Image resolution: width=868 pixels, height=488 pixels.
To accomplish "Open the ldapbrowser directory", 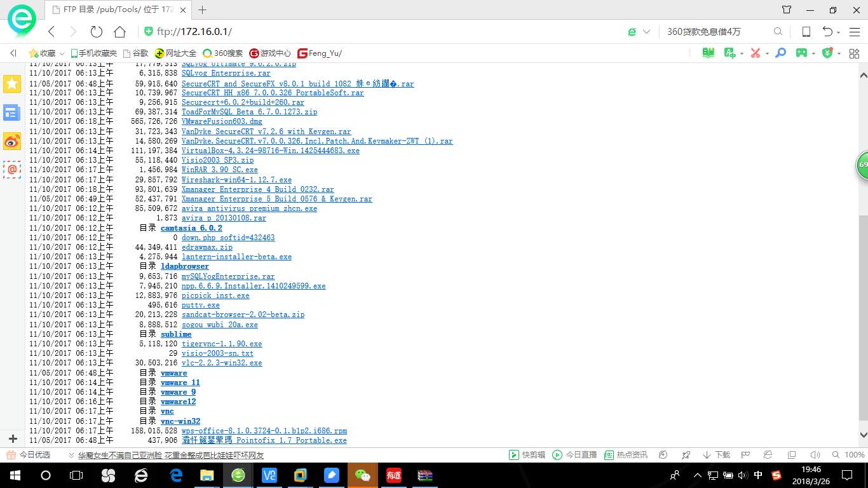I will [184, 266].
